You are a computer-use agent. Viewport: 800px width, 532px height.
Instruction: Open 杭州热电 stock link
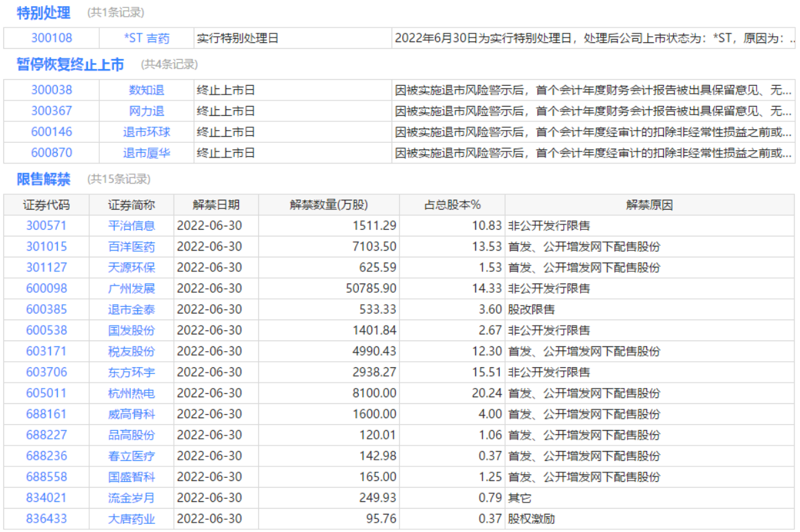[131, 393]
